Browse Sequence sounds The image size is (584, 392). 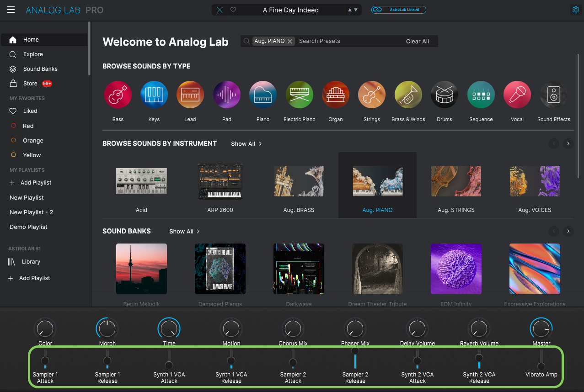pyautogui.click(x=481, y=95)
